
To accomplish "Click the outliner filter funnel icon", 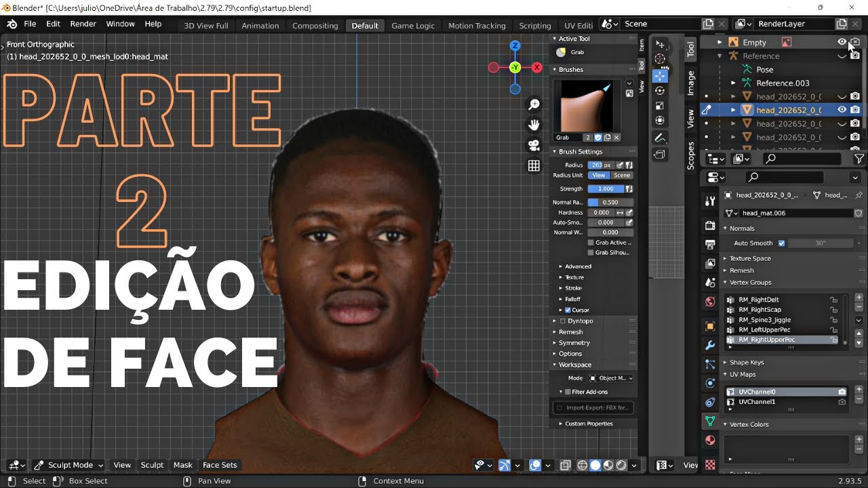I will point(859,159).
